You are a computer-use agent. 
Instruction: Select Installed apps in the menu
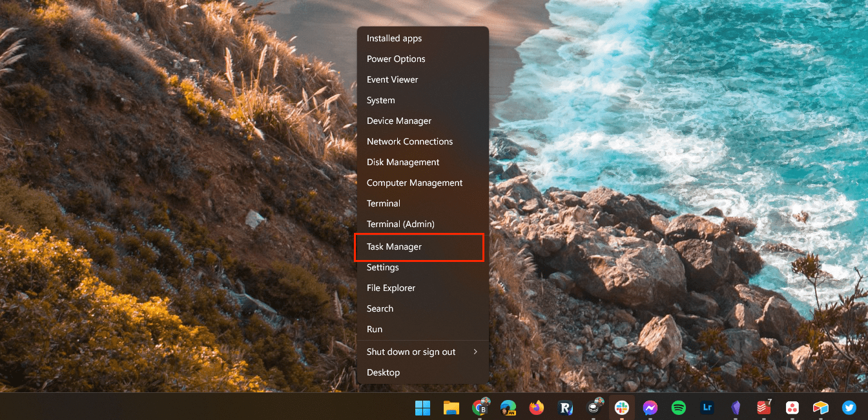pos(422,38)
